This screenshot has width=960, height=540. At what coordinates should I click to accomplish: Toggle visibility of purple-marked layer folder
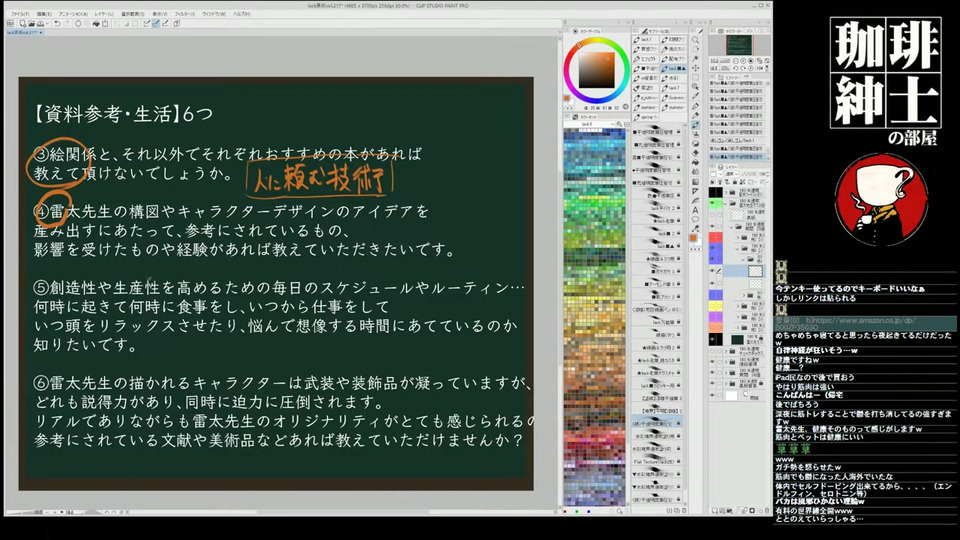713,317
